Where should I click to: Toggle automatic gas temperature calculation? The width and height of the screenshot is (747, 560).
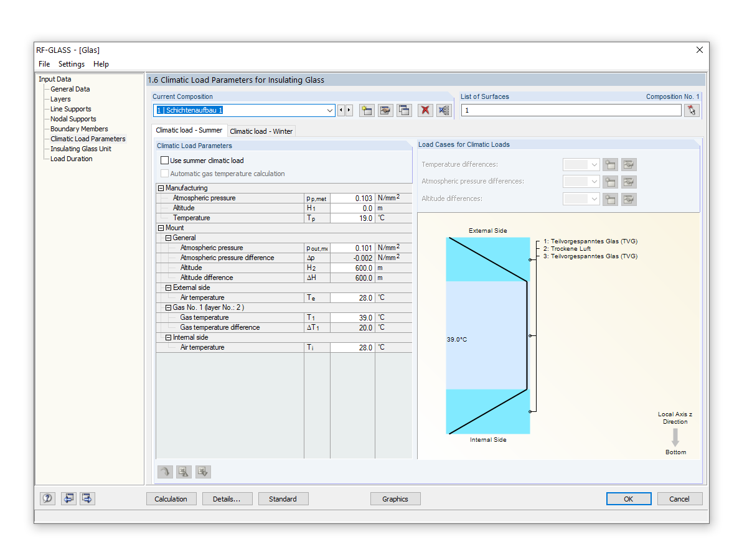[165, 173]
